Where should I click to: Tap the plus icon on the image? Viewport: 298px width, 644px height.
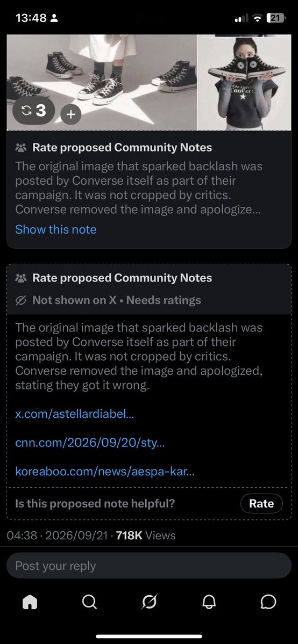click(x=71, y=114)
